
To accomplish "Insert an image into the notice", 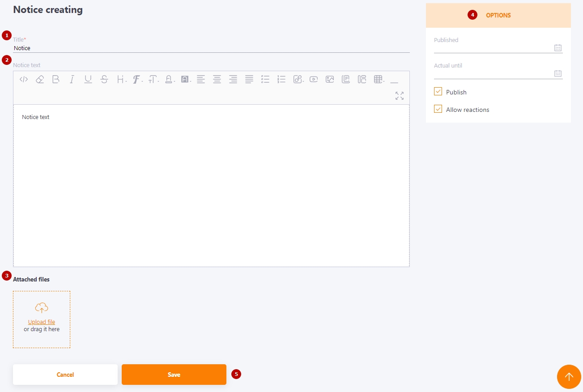I will tap(330, 79).
